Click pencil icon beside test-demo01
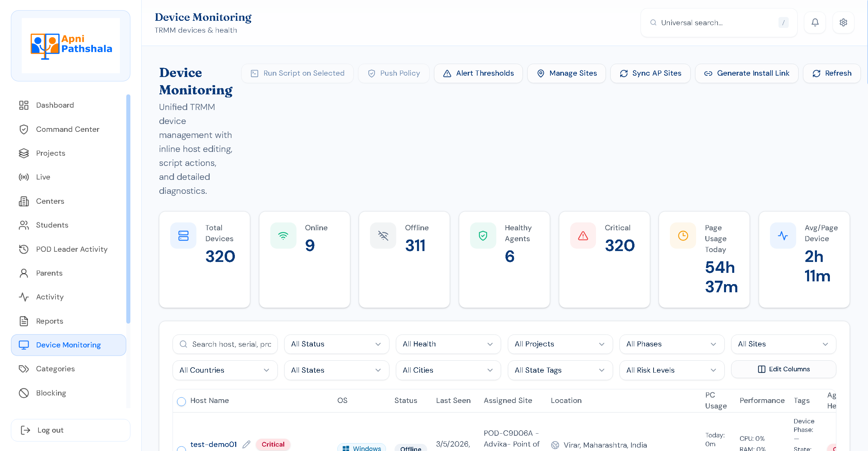Screen dimensions: 868x451 point(246,444)
